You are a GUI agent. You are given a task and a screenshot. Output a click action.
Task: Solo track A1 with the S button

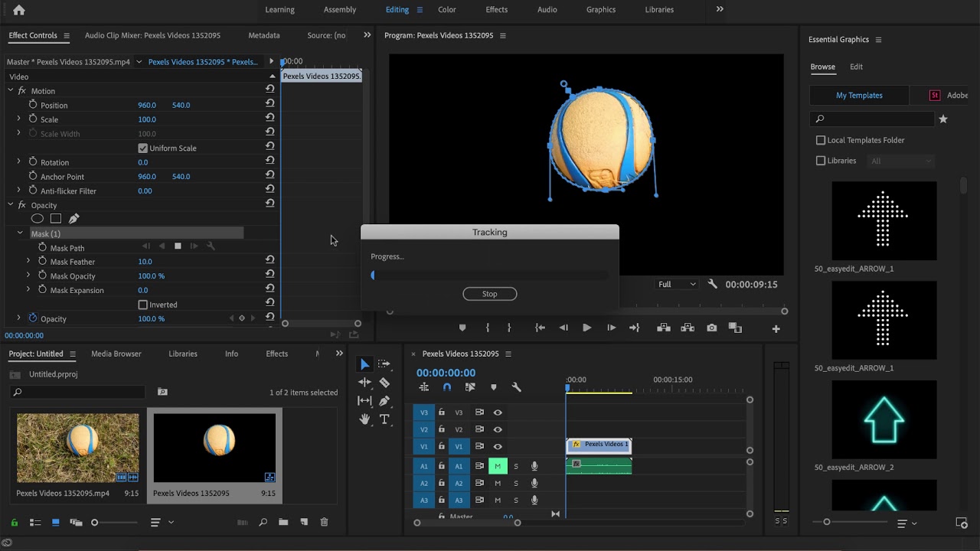pos(515,466)
